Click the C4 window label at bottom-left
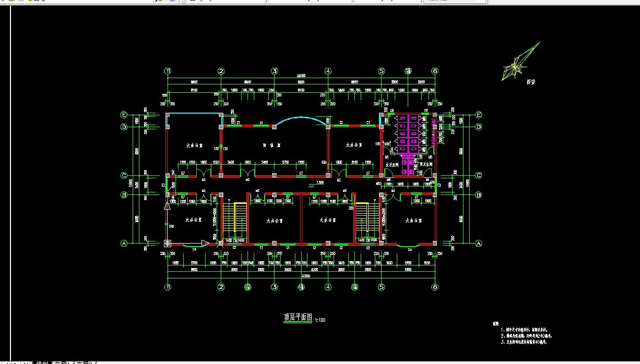The width and height of the screenshot is (640, 364). (194, 249)
